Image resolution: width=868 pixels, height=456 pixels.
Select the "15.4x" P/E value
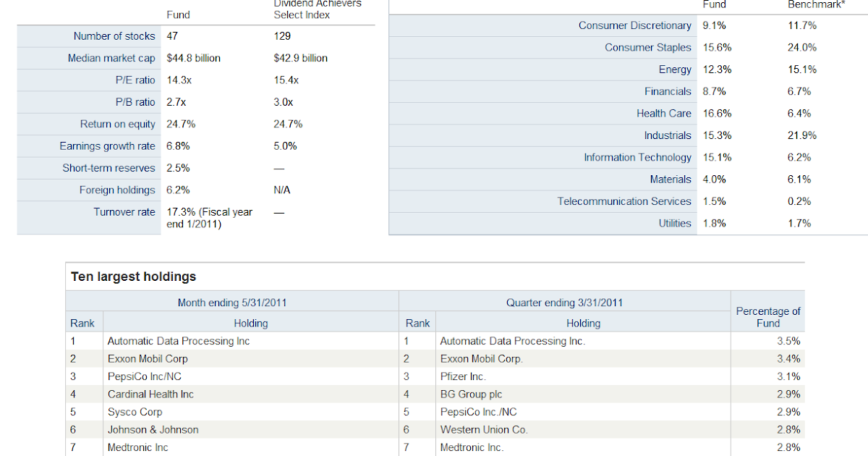point(286,80)
